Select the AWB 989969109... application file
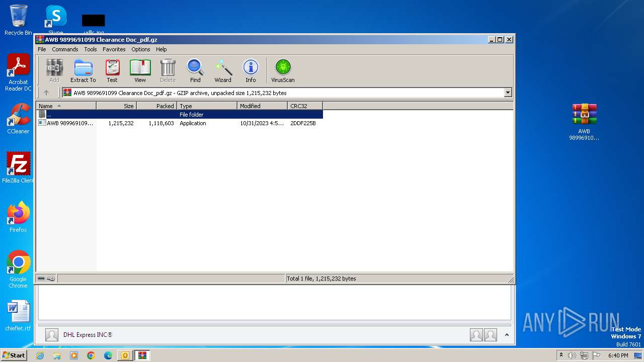 (66, 123)
